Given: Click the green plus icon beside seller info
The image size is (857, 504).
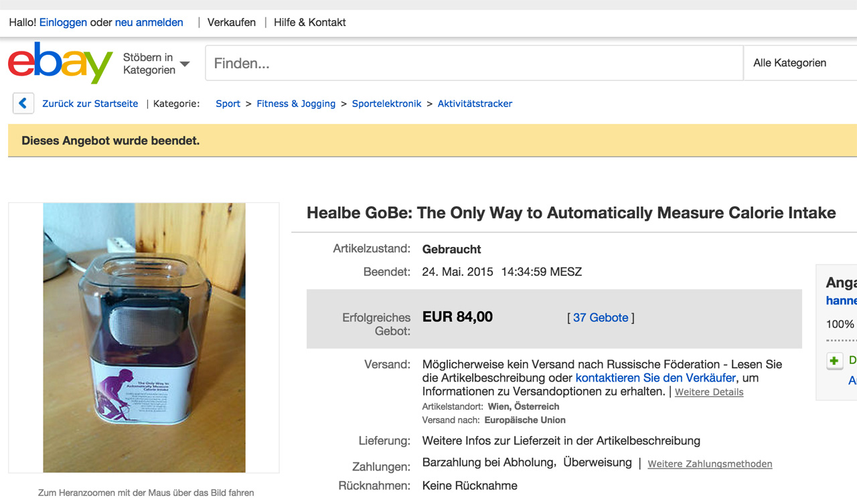Looking at the screenshot, I should click(x=834, y=361).
